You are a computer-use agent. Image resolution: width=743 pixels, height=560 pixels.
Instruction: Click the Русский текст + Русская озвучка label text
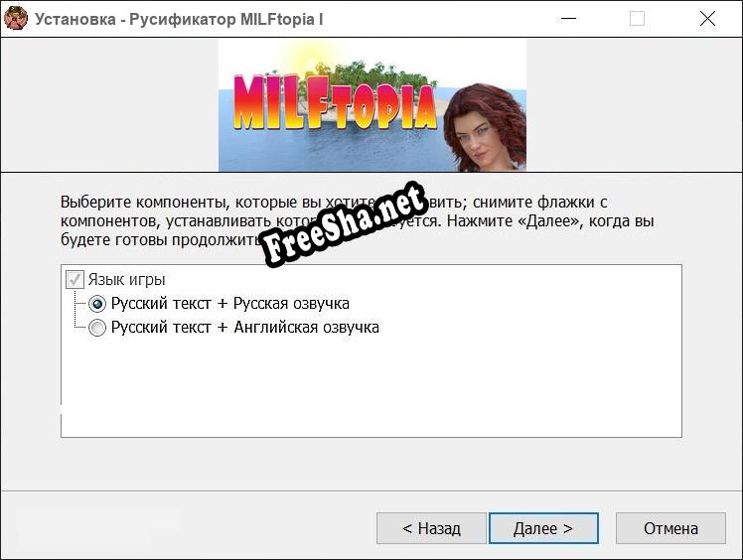tap(229, 304)
